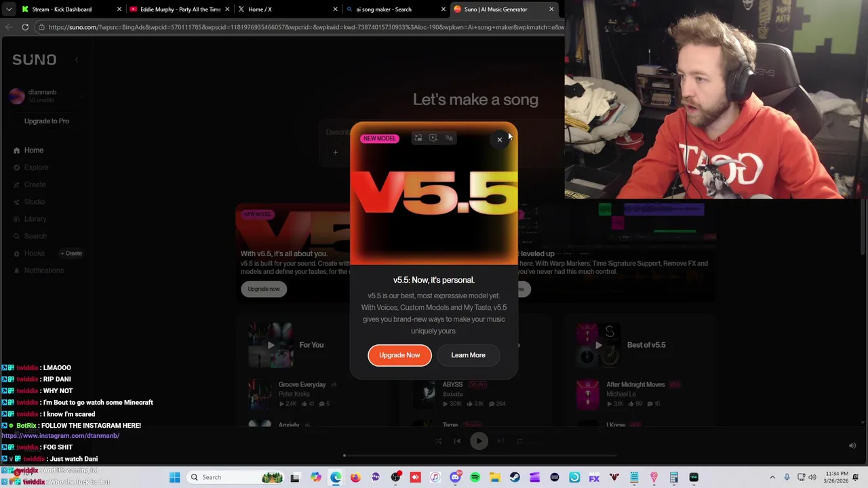
Task: Open the iTunes music icon in taskbar
Action: coord(435,477)
